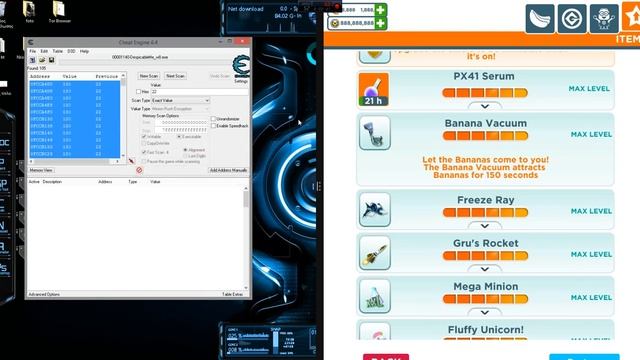This screenshot has width=640, height=360.
Task: Open process list icon in Cheat Engine toolbar
Action: [x=32, y=60]
